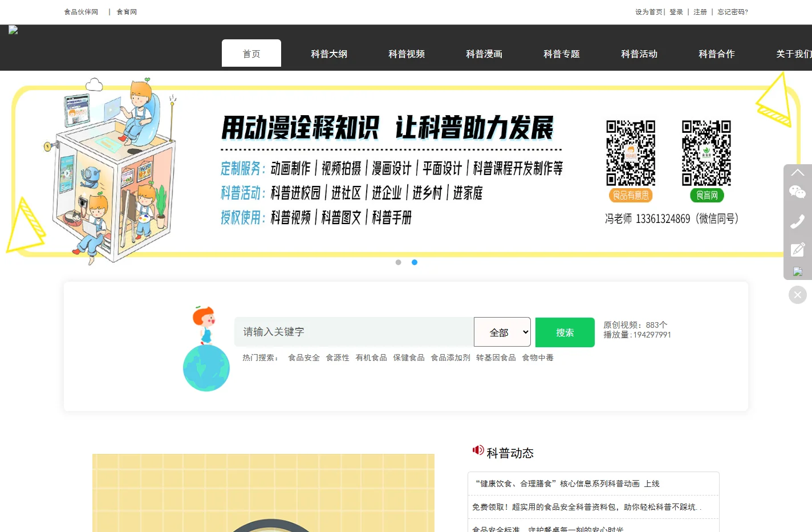Click the phone contact icon
The height and width of the screenshot is (532, 812).
(x=798, y=221)
